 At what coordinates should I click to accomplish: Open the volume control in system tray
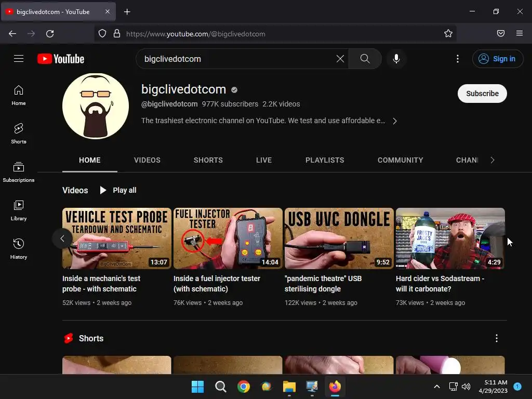coord(466,387)
